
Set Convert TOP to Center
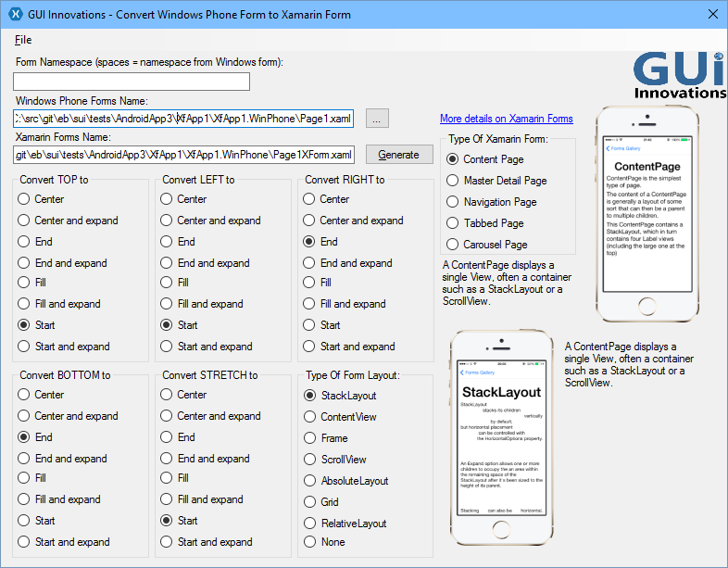point(25,199)
